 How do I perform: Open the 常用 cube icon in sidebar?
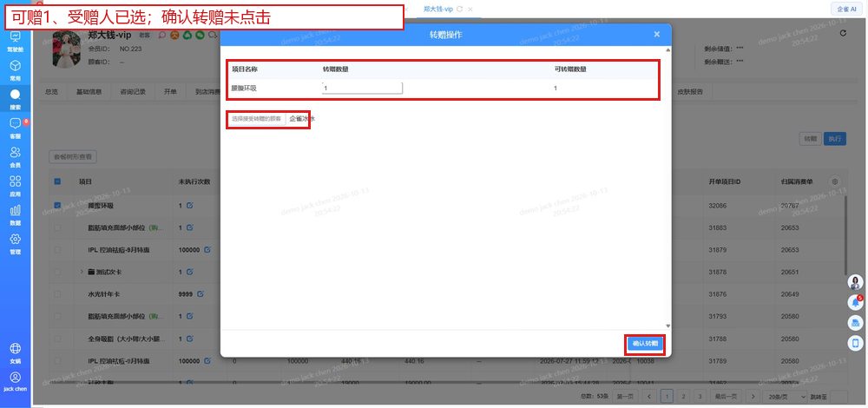click(16, 66)
